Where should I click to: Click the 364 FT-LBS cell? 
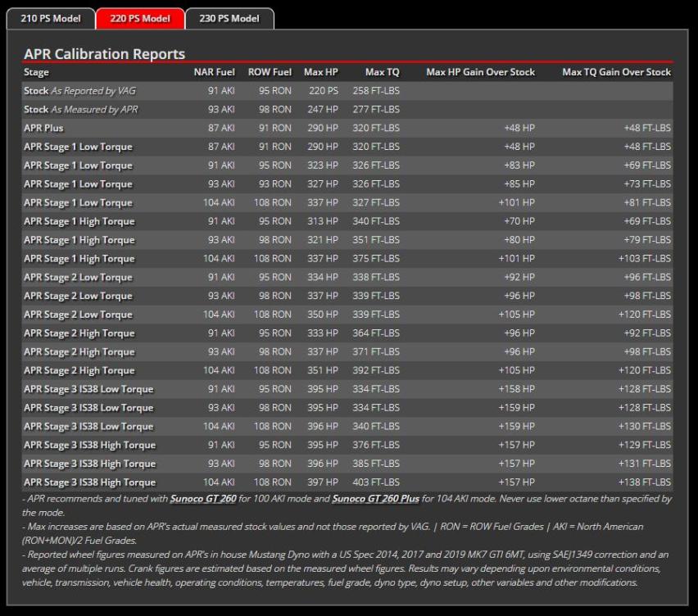(376, 333)
